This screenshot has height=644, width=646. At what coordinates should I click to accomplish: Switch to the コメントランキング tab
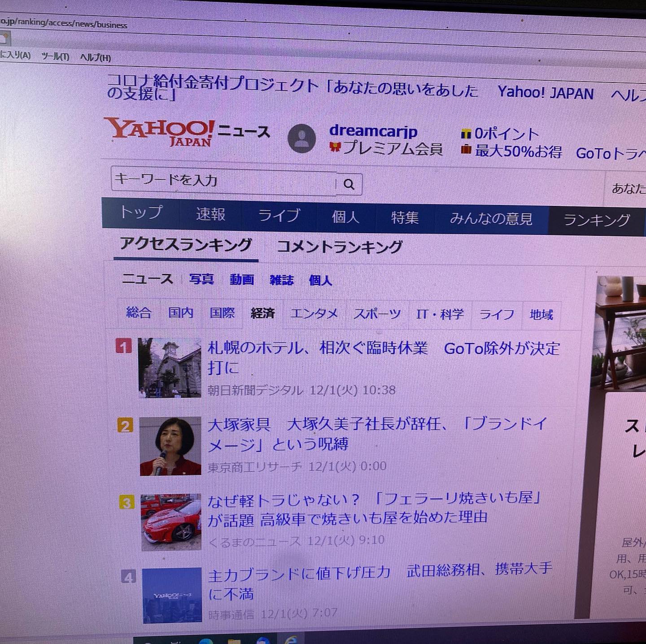point(340,247)
